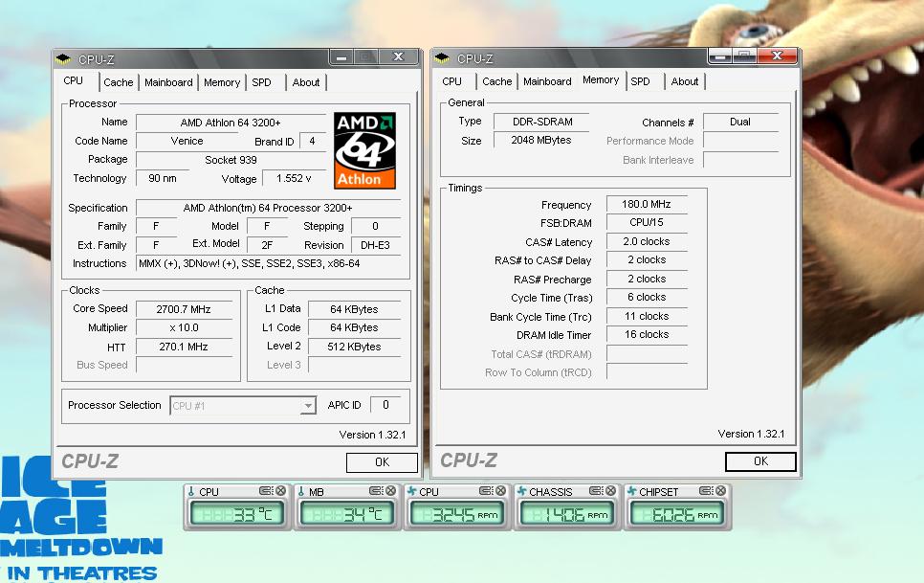Screen dimensions: 924x583
Task: Open settings icon on CPU fan widget
Action: pos(486,491)
